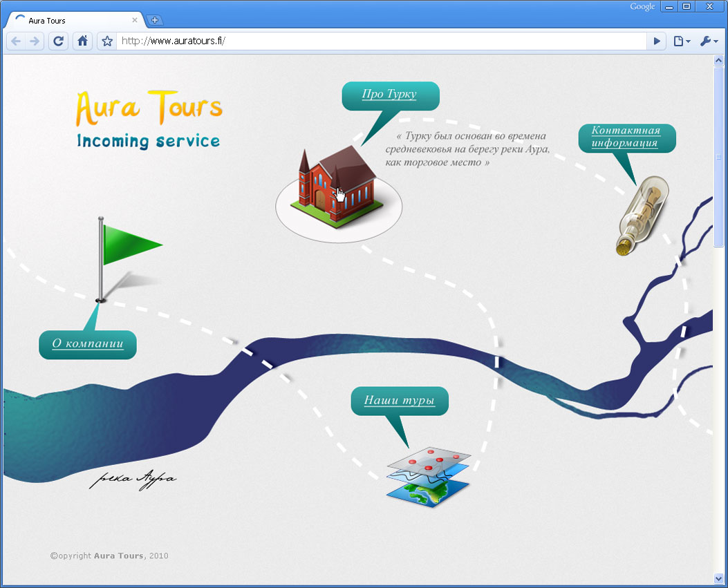Click the address bar URL field
The height and width of the screenshot is (588, 728).
(382, 41)
